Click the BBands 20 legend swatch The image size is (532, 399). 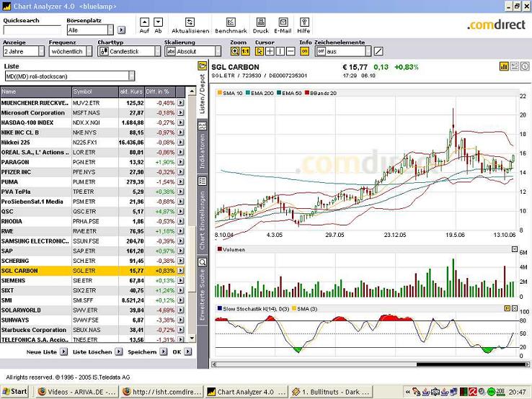pyautogui.click(x=307, y=92)
